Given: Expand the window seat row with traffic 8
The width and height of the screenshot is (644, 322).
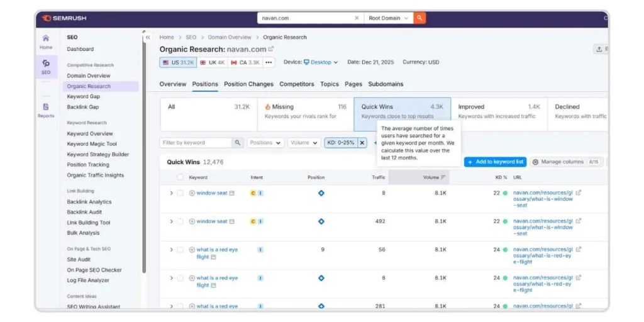Looking at the screenshot, I should (171, 193).
